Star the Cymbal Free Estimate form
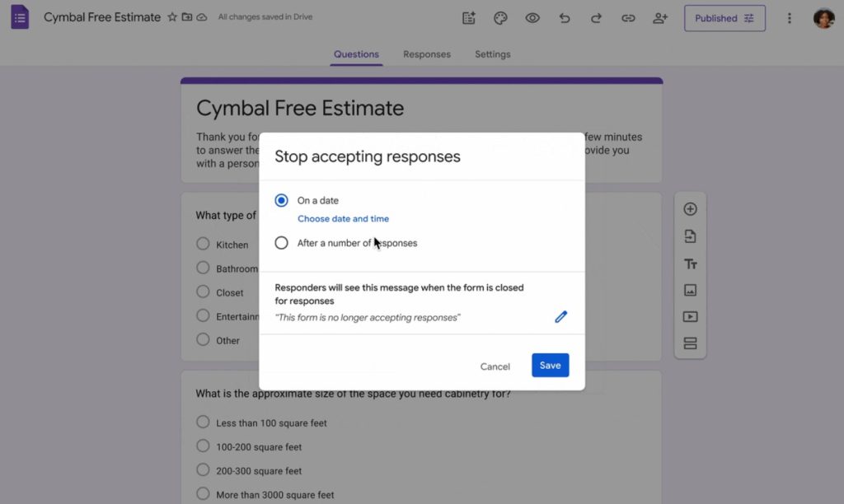Image resolution: width=844 pixels, height=504 pixels. [x=172, y=17]
